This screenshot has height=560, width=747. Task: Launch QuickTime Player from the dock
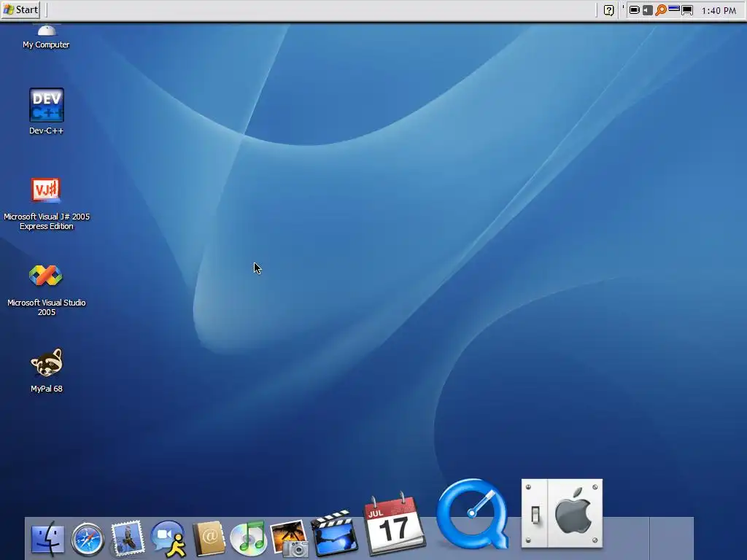pyautogui.click(x=473, y=514)
